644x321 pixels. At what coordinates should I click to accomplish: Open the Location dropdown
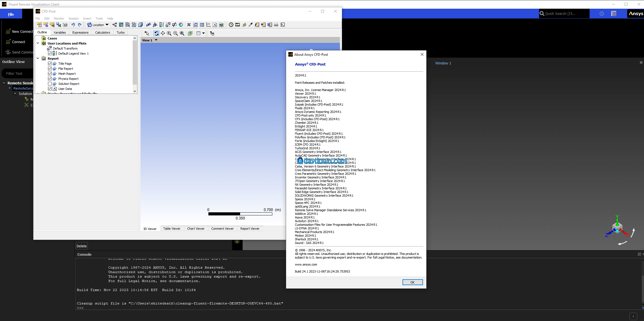point(98,25)
